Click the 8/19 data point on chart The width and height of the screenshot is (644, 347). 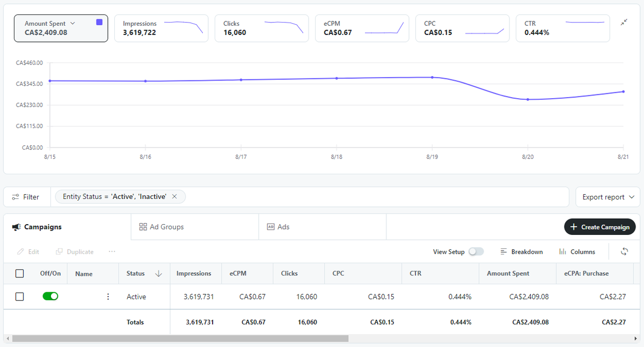(432, 77)
